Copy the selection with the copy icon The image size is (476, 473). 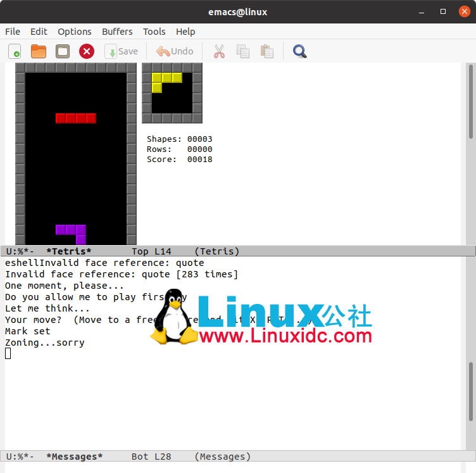coord(243,51)
